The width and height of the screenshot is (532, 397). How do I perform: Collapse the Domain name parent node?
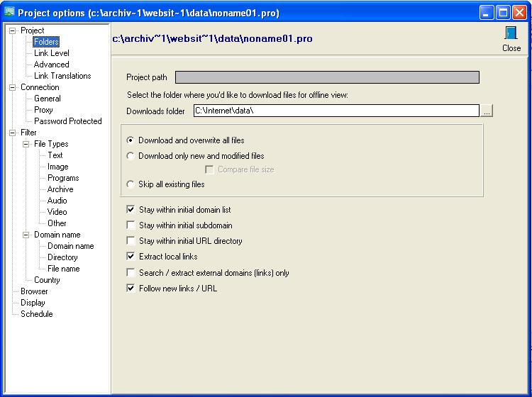click(x=26, y=235)
